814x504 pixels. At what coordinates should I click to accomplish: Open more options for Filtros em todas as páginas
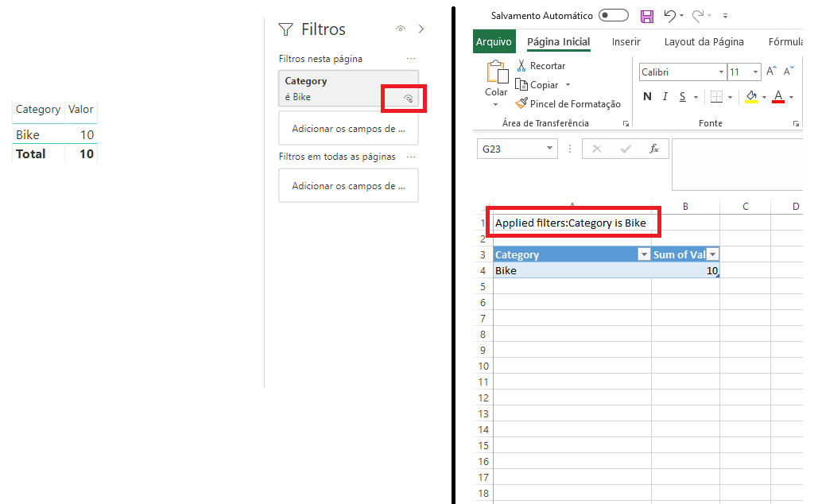tap(411, 157)
